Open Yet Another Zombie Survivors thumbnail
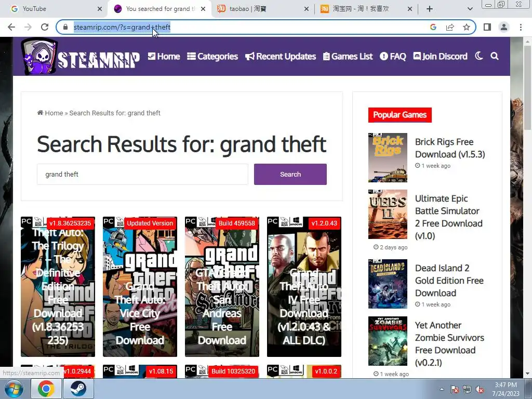The height and width of the screenshot is (399, 532). tap(388, 341)
